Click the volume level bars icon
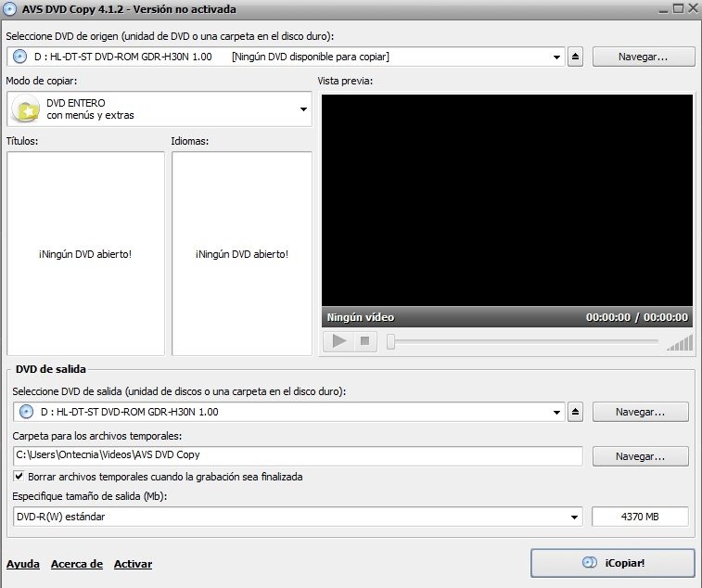The width and height of the screenshot is (702, 588). click(680, 343)
